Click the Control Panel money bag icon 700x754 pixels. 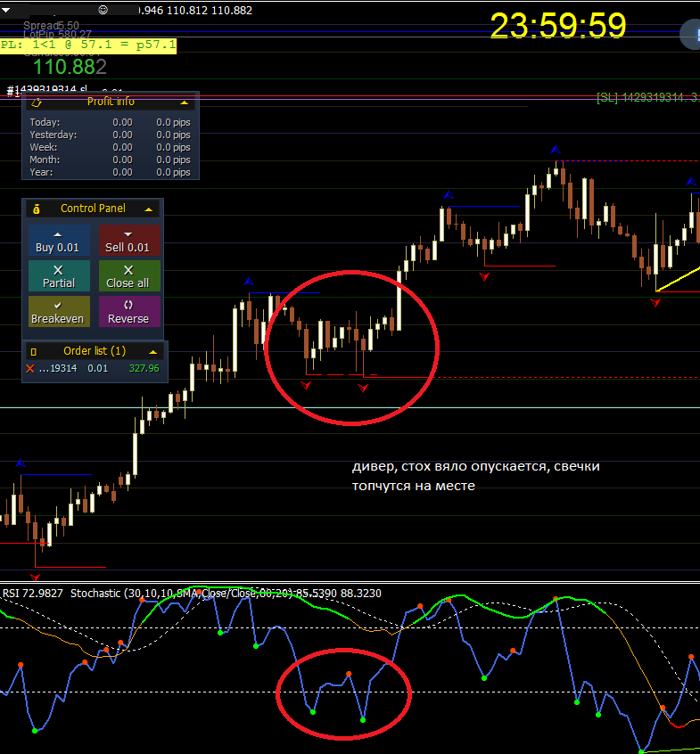(36, 209)
